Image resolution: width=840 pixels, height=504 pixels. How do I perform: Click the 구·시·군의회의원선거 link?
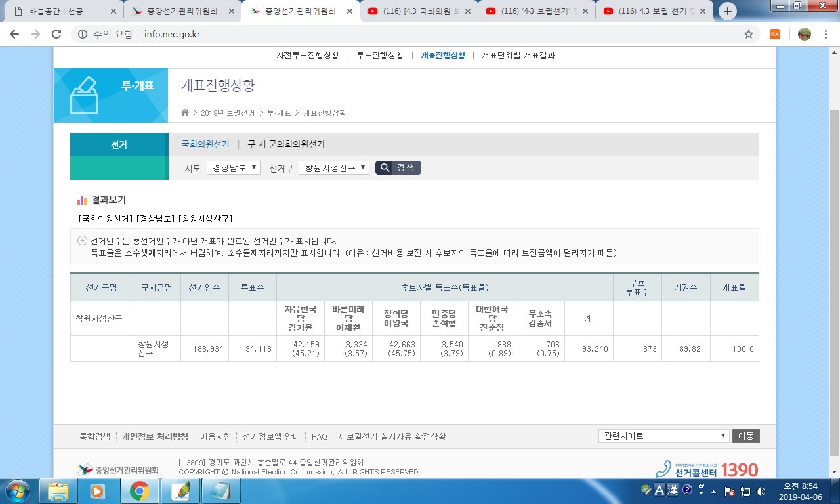[x=285, y=144]
